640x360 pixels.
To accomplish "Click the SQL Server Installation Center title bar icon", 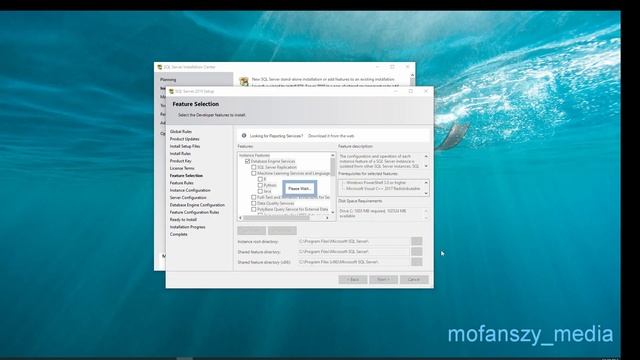I will 160,67.
